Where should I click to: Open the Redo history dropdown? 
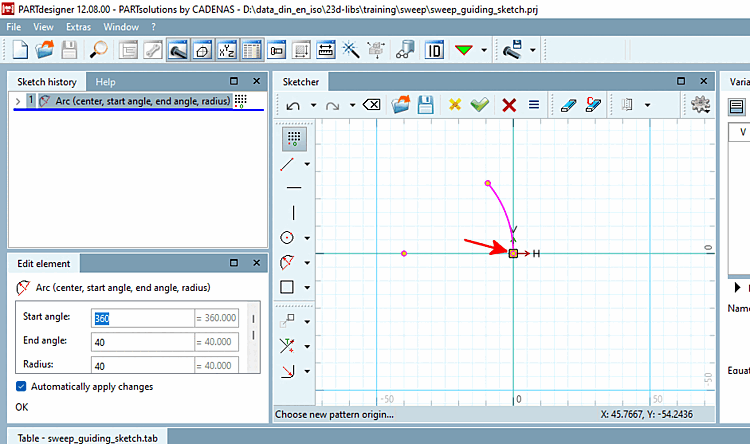pyautogui.click(x=353, y=105)
